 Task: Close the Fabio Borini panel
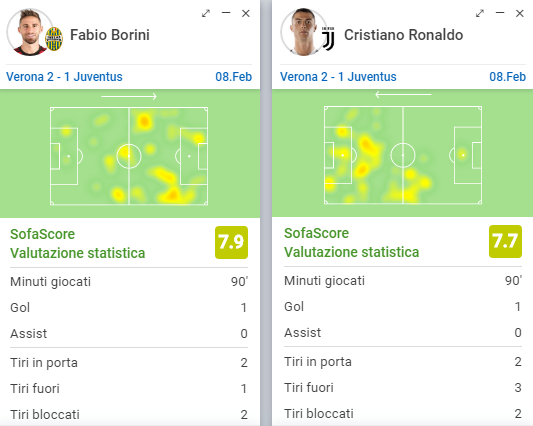[x=246, y=14]
